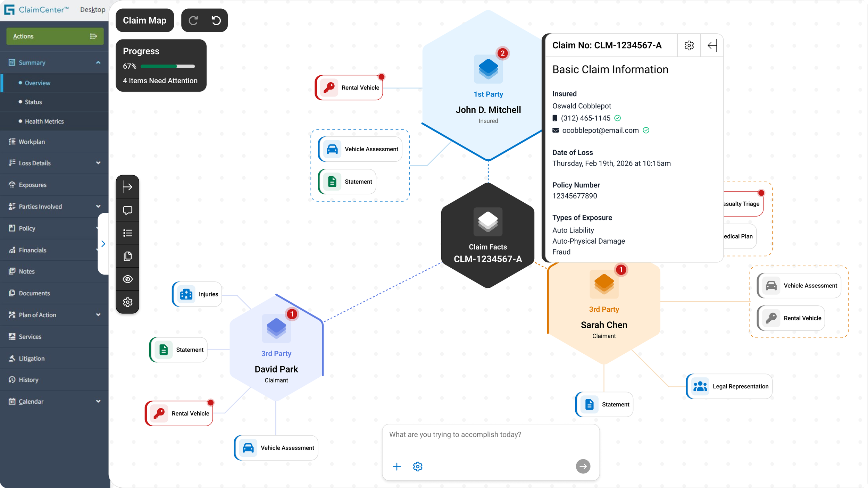Expand the Plan of Action chevron
The width and height of the screenshot is (868, 488).
pyautogui.click(x=98, y=315)
